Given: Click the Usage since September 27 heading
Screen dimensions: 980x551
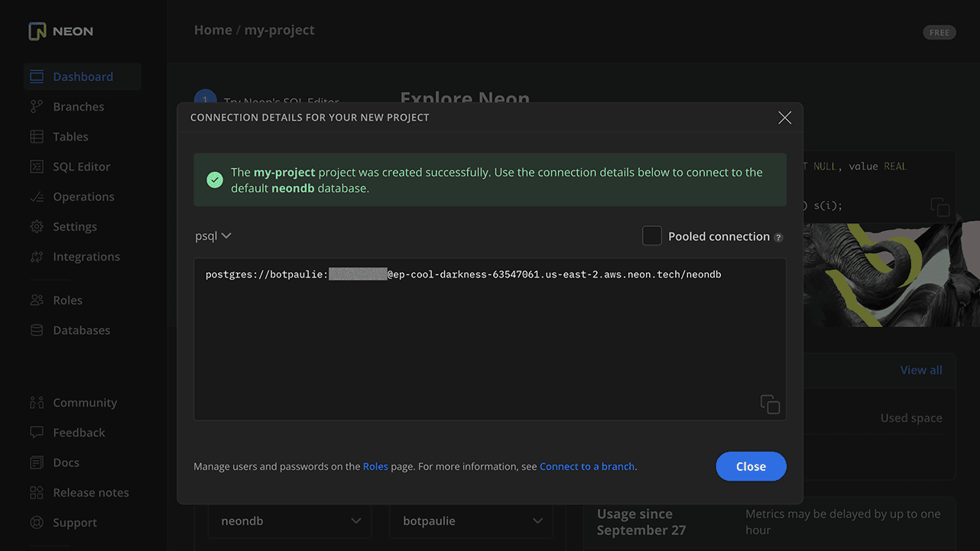Looking at the screenshot, I should tap(641, 522).
